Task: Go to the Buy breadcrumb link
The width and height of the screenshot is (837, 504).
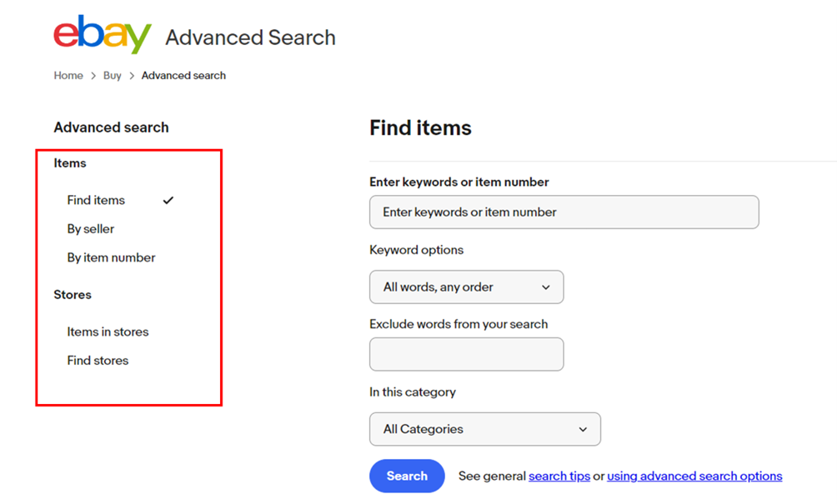Action: pyautogui.click(x=112, y=75)
